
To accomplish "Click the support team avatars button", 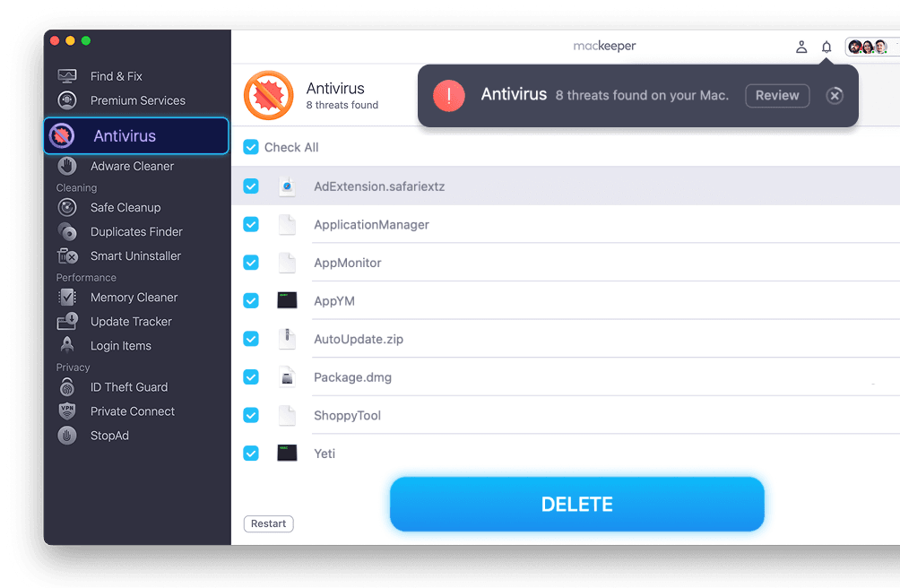I will 871,47.
